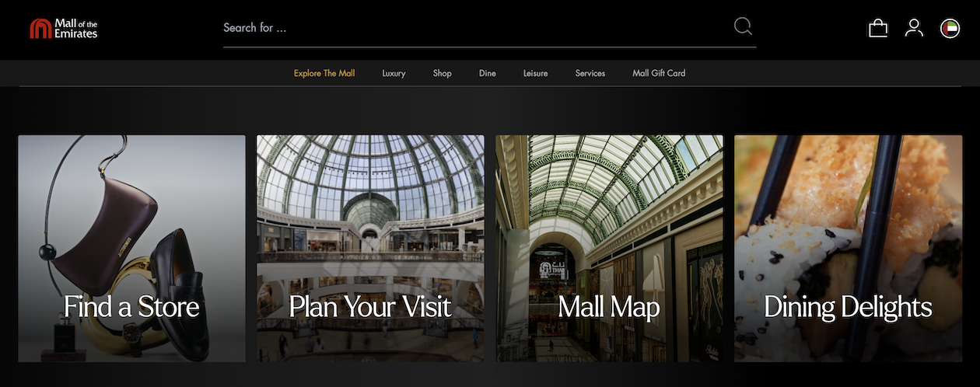Click the 'Find a Store' title text
This screenshot has height=387, width=980.
[x=131, y=307]
